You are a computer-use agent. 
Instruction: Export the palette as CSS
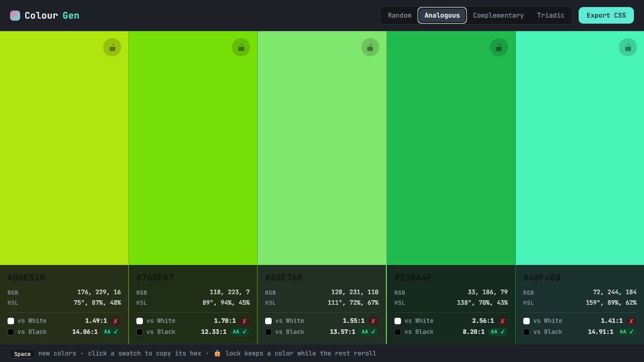(606, 15)
